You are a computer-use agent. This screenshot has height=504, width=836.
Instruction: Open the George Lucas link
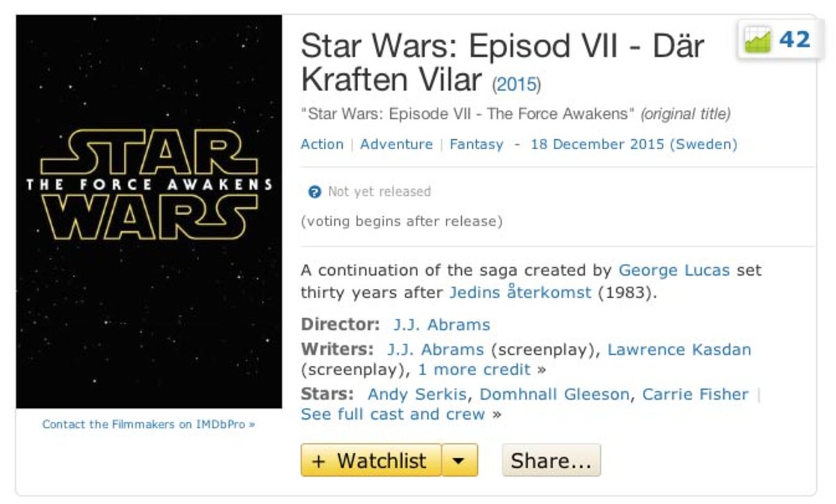674,270
